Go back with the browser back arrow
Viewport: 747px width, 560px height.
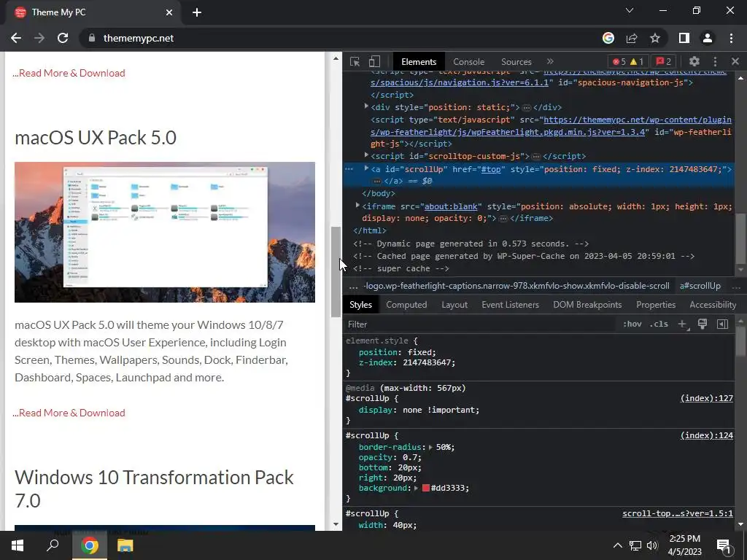click(16, 38)
